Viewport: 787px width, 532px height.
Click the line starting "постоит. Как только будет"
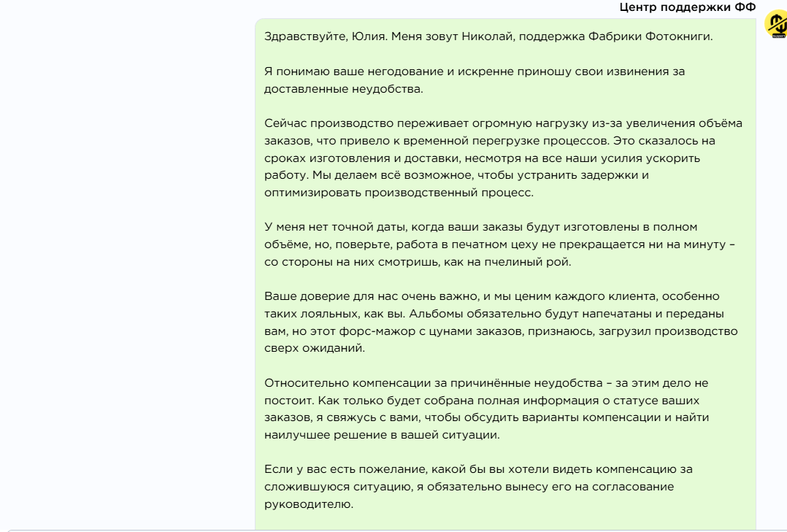pos(481,401)
